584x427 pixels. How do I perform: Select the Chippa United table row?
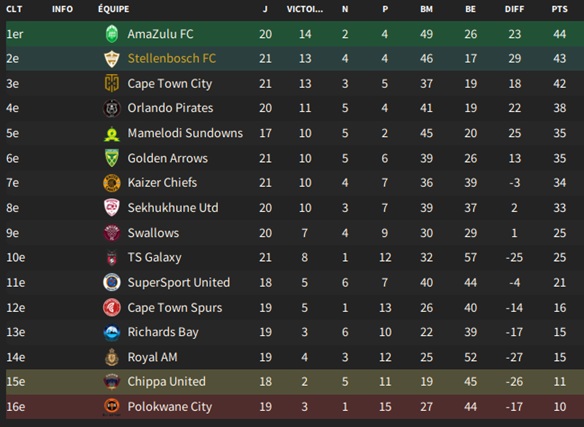(292, 382)
